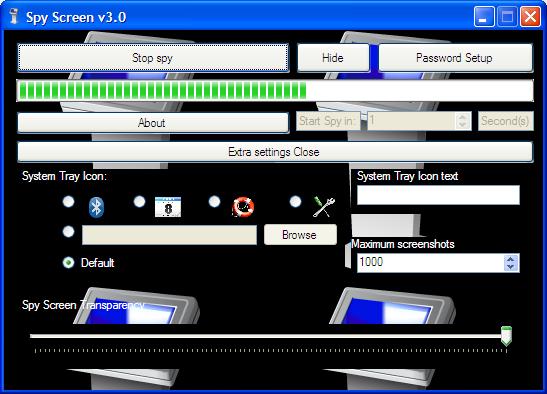Click the Spy Screen title bar app icon
The height and width of the screenshot is (394, 547).
[14, 17]
